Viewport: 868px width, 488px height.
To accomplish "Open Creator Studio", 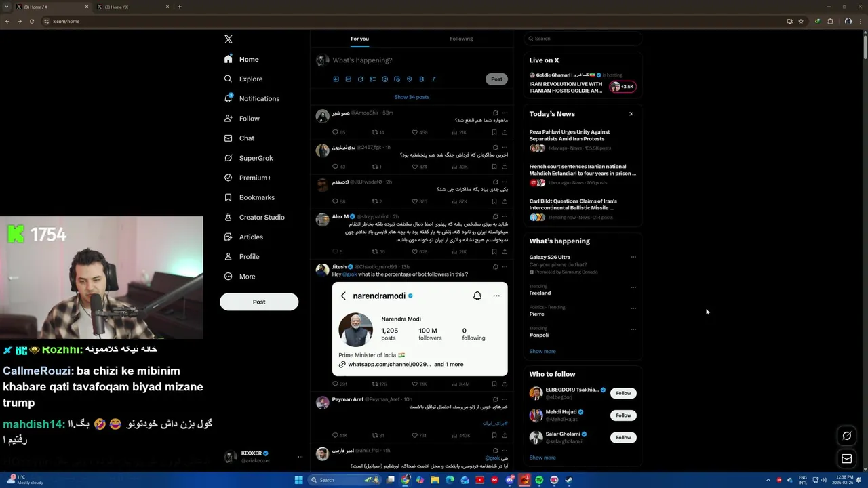I will click(x=254, y=217).
